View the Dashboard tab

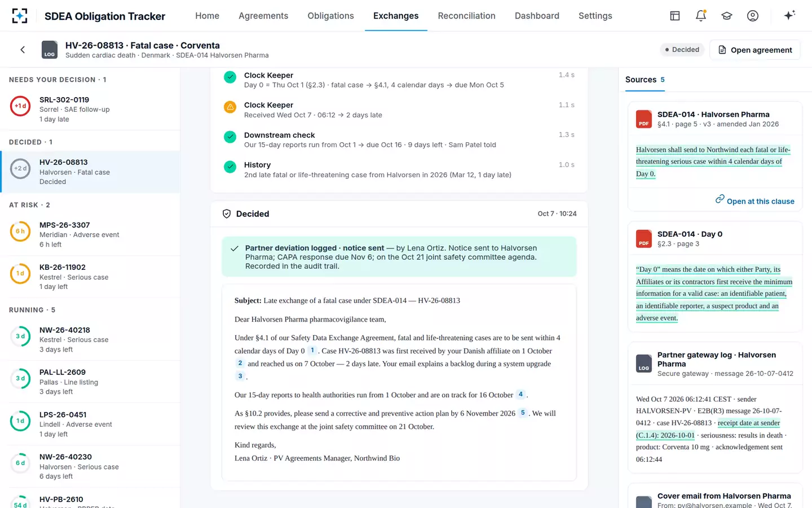[537, 16]
